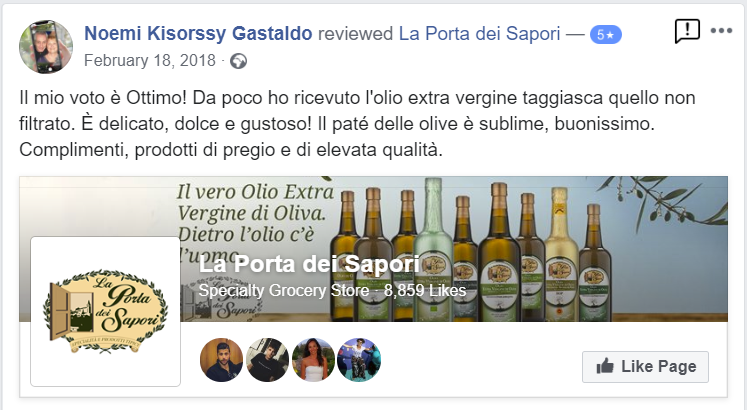This screenshot has height=410, width=747.
Task: Click the third friend avatar in white dress
Action: (x=313, y=360)
